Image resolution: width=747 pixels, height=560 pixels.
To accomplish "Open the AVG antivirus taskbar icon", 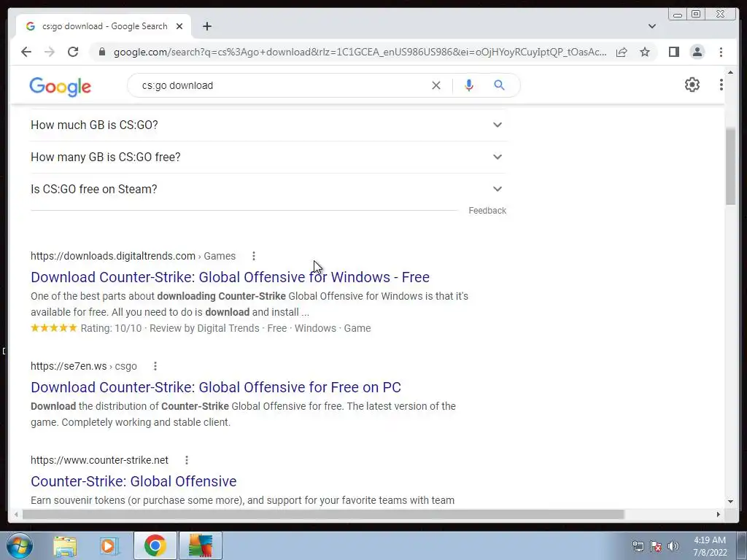I will click(x=201, y=545).
